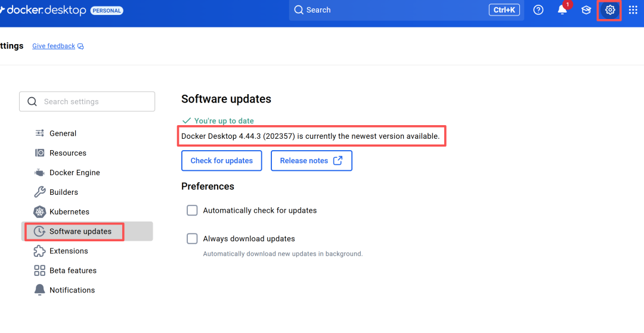
Task: Click the Notifications bell sidebar icon
Action: (39, 290)
